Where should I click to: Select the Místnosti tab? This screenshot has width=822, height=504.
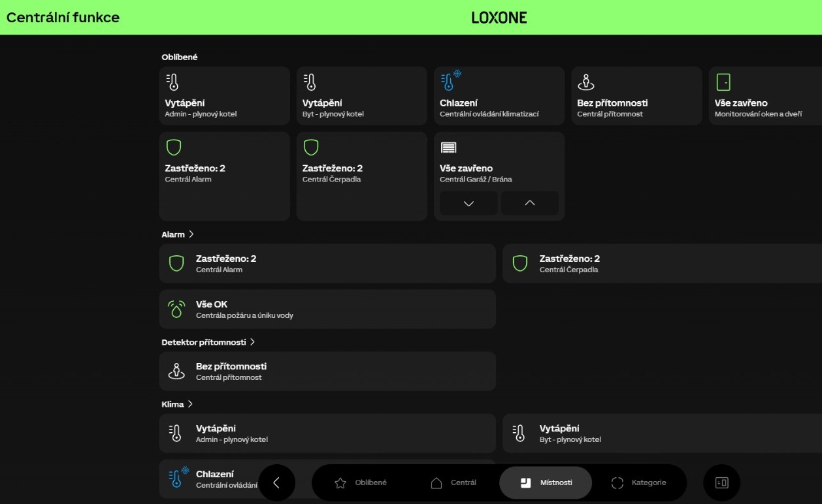pos(546,483)
